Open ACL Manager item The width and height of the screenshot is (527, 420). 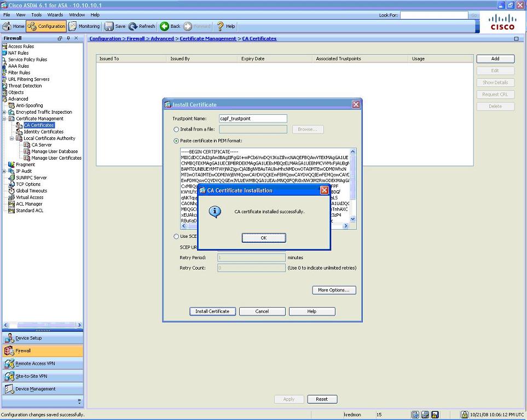pyautogui.click(x=29, y=204)
